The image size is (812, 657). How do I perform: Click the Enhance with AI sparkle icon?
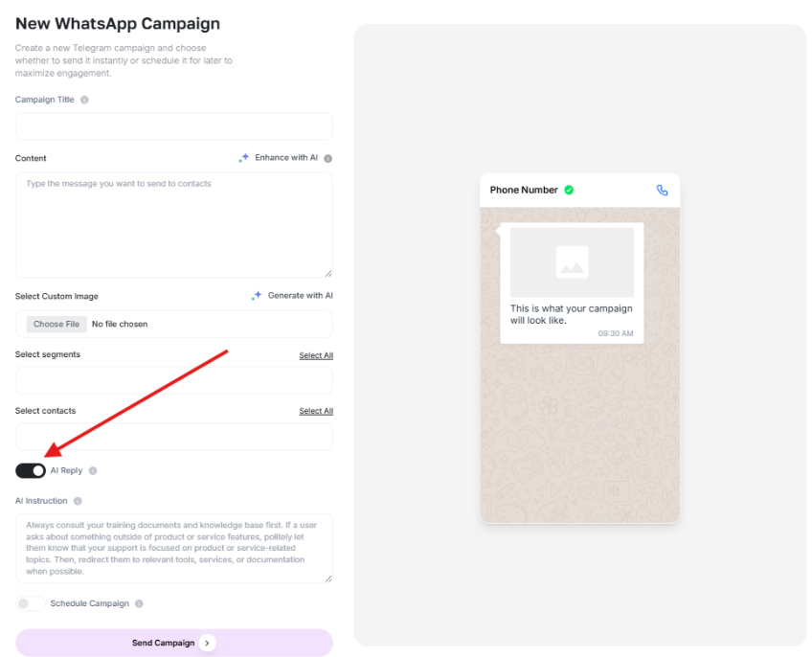pyautogui.click(x=244, y=157)
